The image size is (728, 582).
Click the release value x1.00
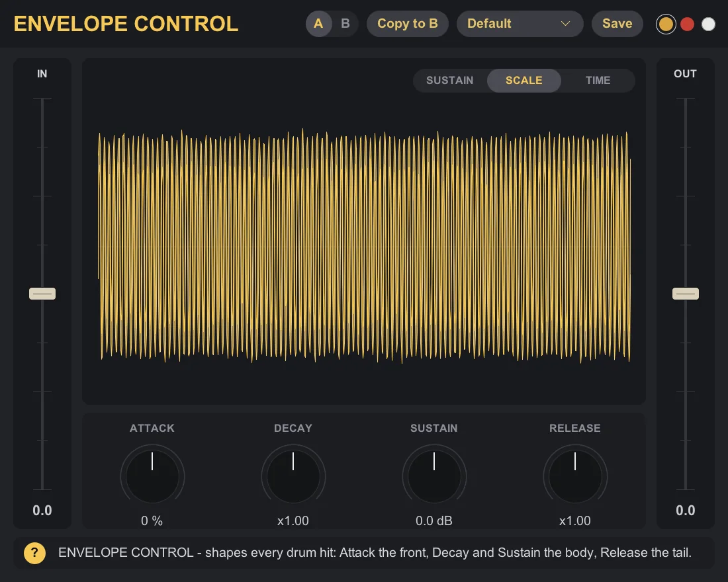pyautogui.click(x=574, y=520)
